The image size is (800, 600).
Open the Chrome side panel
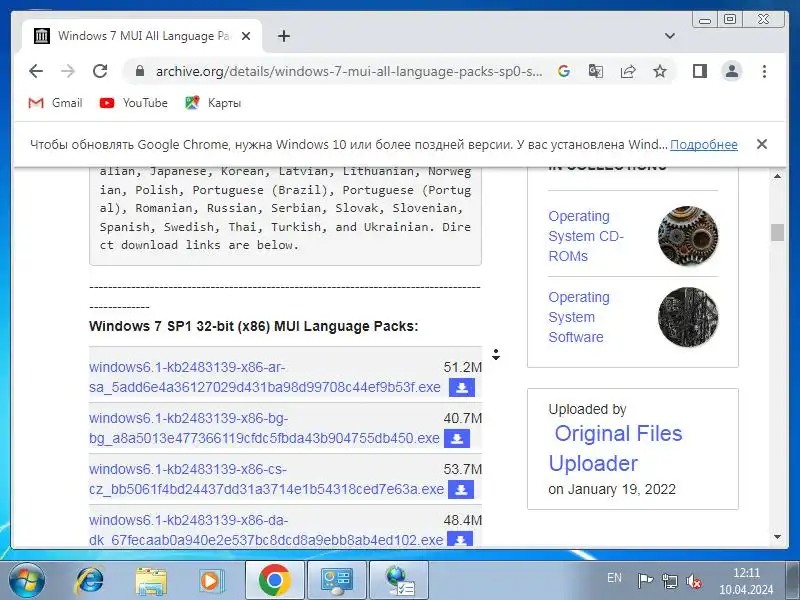pos(699,71)
